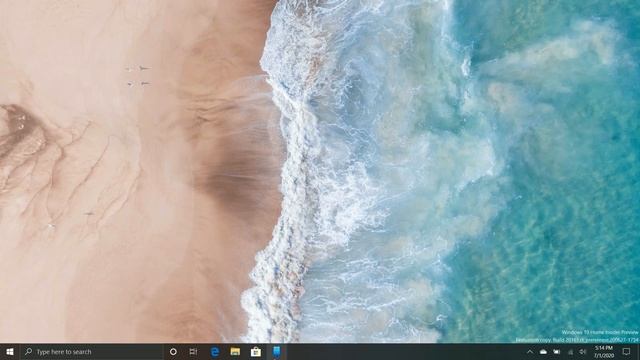Open the Windows Start menu
This screenshot has width=640, height=360.
[x=10, y=351]
